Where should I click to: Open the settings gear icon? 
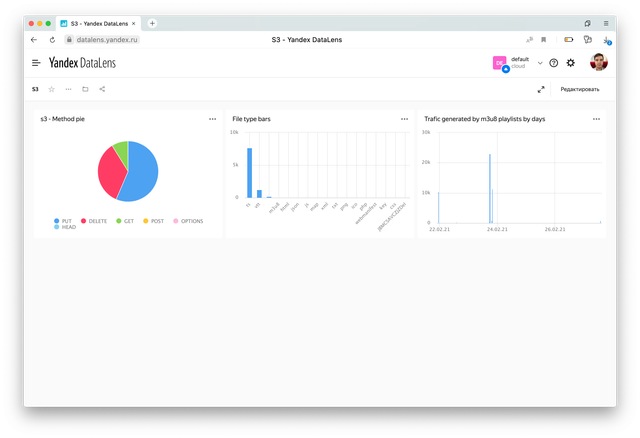pyautogui.click(x=571, y=62)
